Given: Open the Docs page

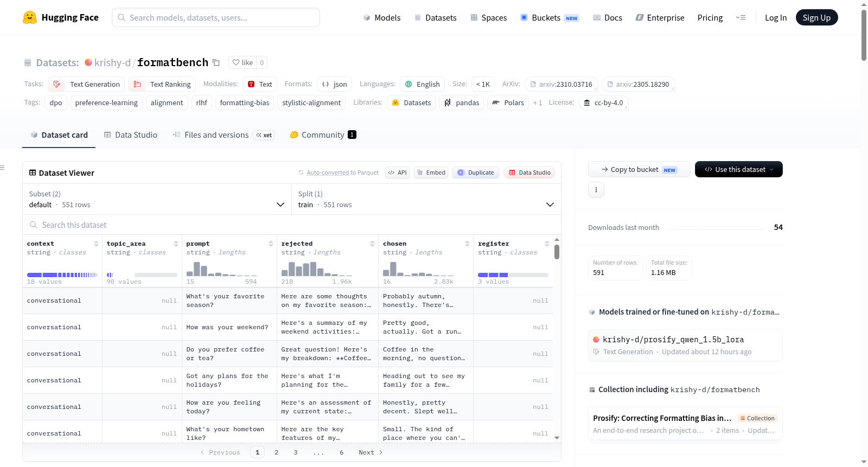Looking at the screenshot, I should tap(608, 17).
